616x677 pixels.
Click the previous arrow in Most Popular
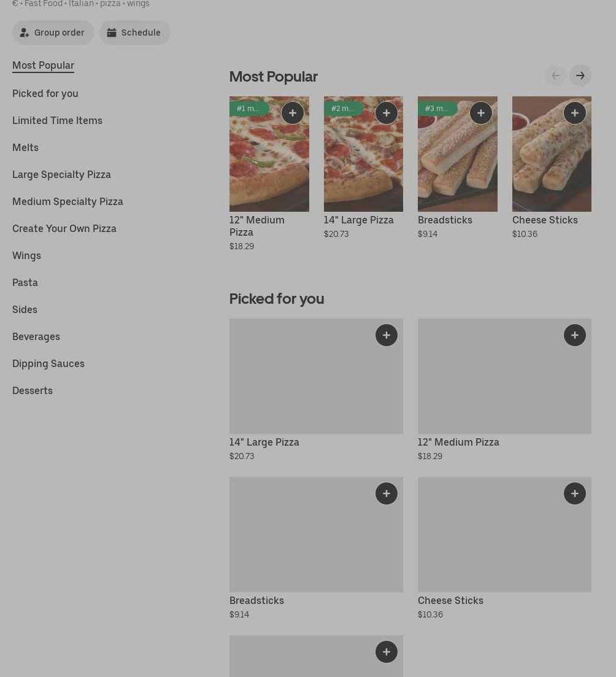[555, 75]
